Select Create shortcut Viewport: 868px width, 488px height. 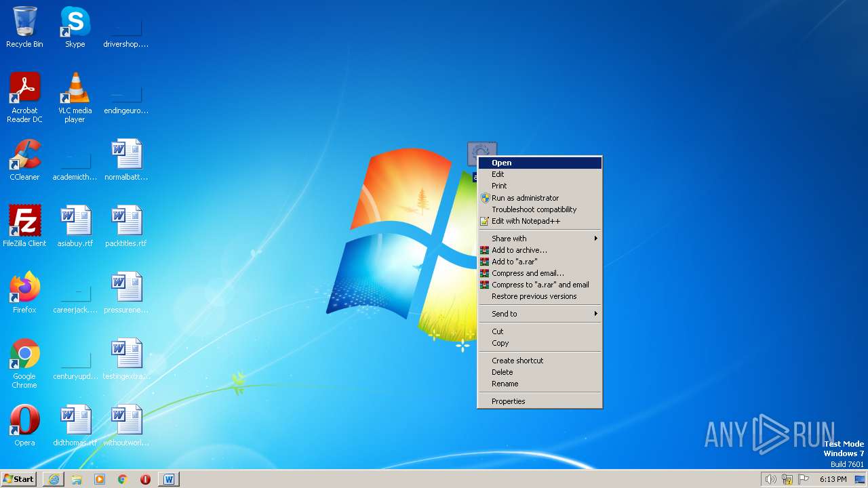[540, 361]
